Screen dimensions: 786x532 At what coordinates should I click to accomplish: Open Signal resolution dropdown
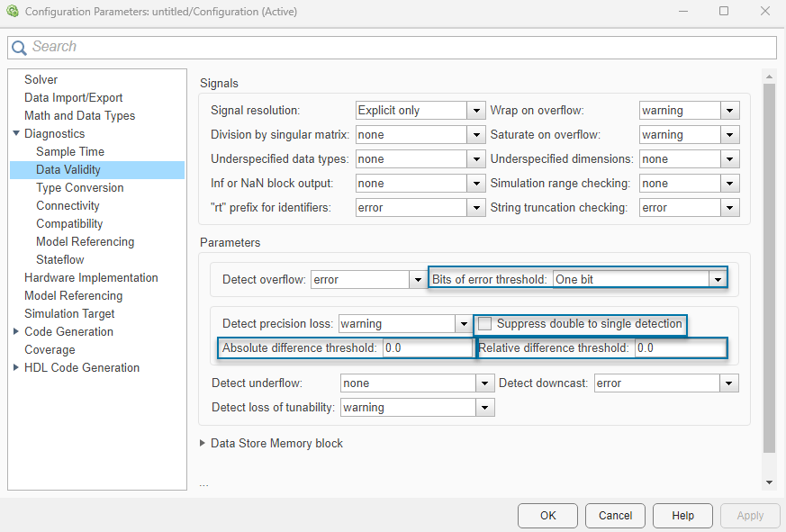tap(420, 111)
